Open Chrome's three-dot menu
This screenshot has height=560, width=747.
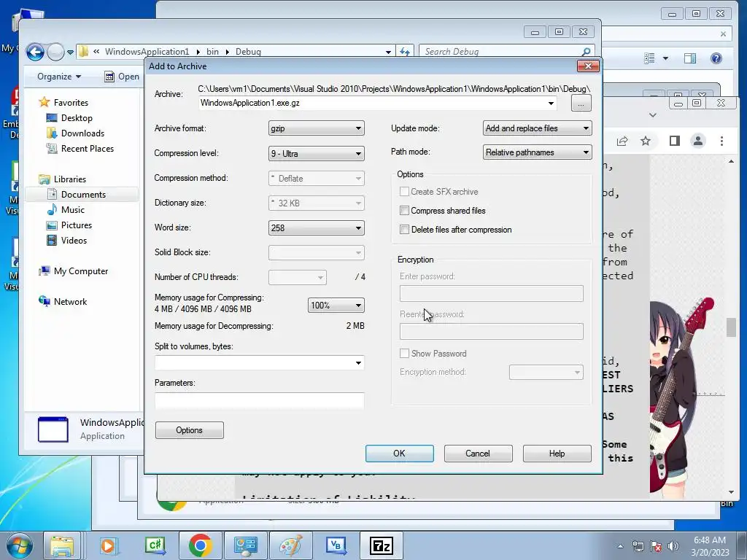click(721, 141)
